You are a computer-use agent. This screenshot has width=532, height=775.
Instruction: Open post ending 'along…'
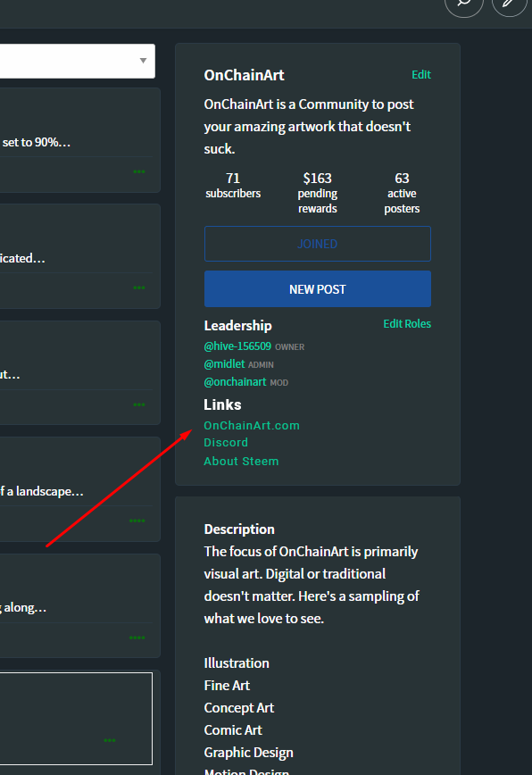[x=23, y=607]
